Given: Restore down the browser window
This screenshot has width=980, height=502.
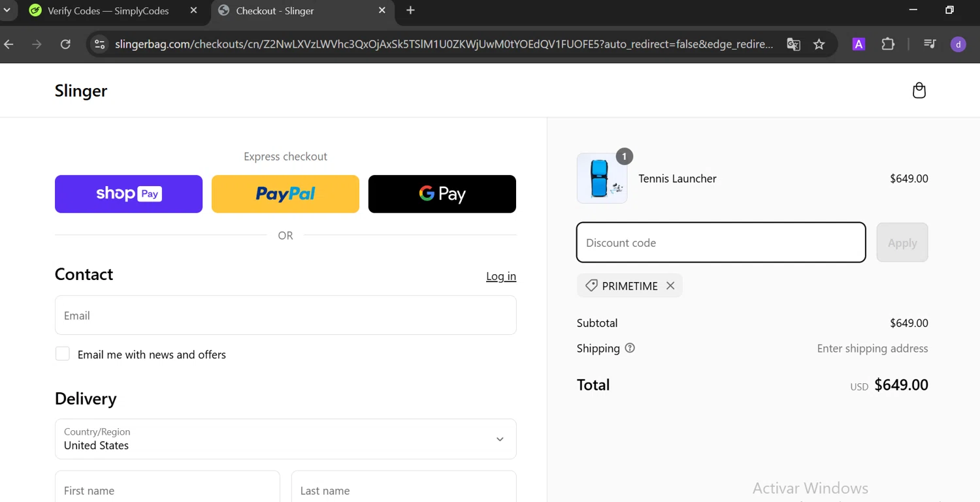Looking at the screenshot, I should click(950, 10).
